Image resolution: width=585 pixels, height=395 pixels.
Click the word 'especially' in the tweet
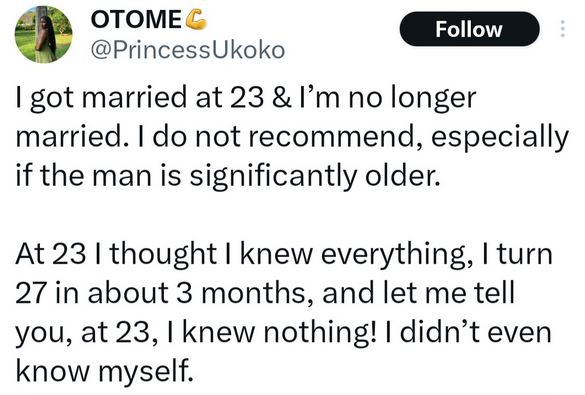point(500,137)
